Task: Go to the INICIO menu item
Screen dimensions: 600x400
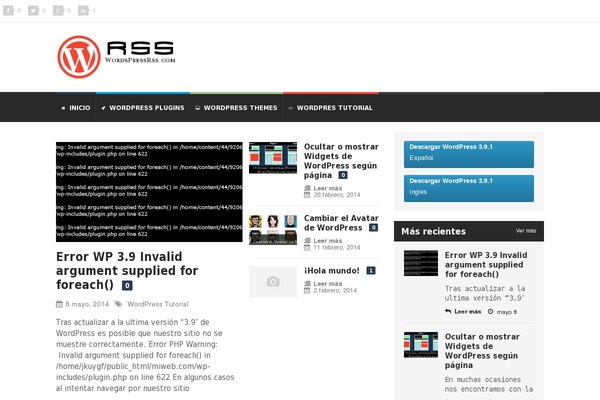Action: (76, 108)
